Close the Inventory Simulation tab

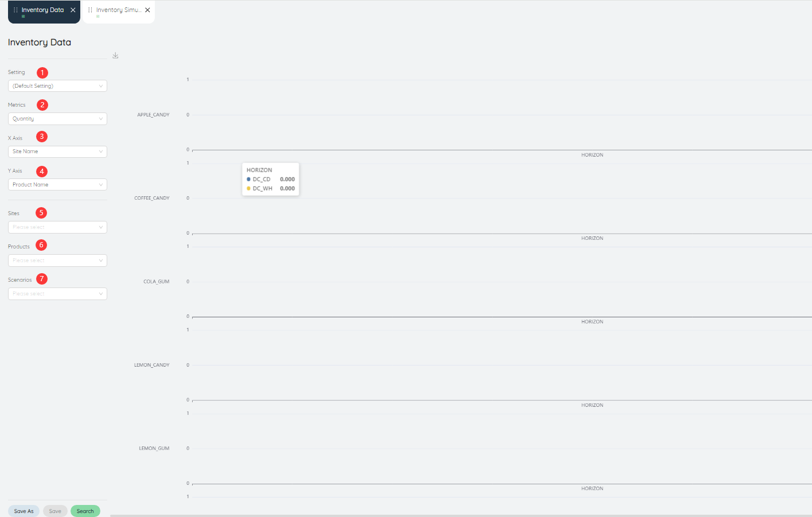click(147, 10)
